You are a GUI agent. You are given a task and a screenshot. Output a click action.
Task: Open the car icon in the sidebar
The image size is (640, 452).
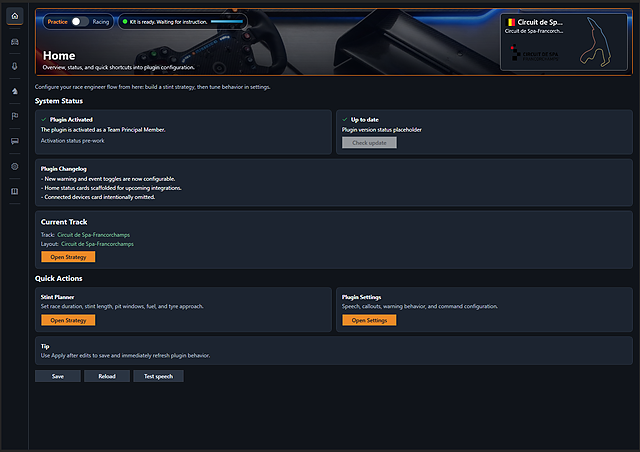(x=15, y=42)
